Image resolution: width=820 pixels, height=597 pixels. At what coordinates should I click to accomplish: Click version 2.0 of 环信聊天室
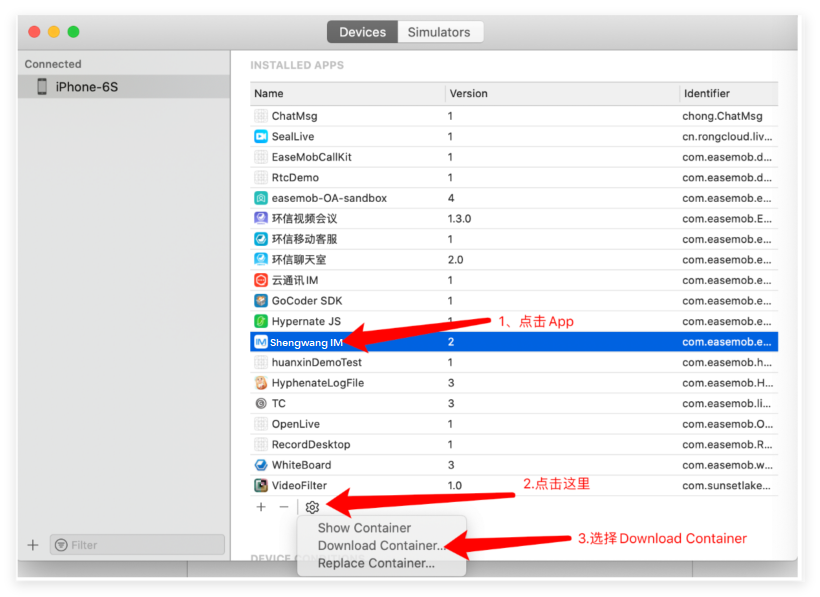[x=455, y=259]
